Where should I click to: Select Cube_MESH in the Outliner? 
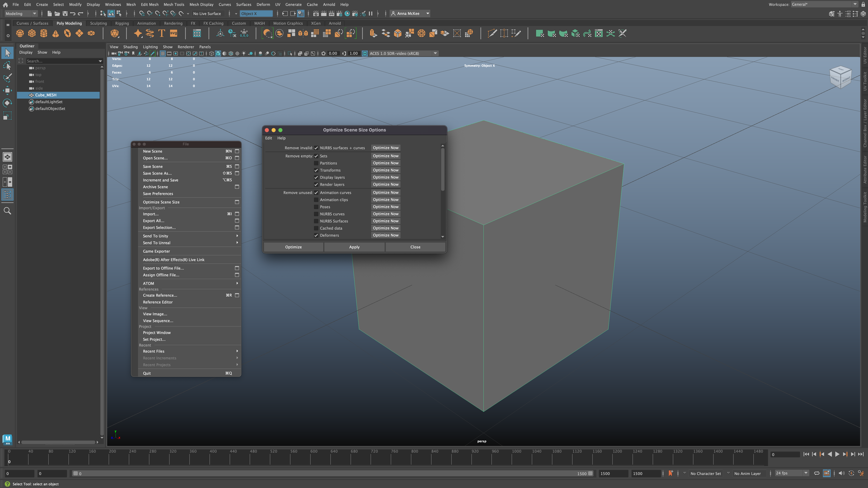pyautogui.click(x=46, y=95)
